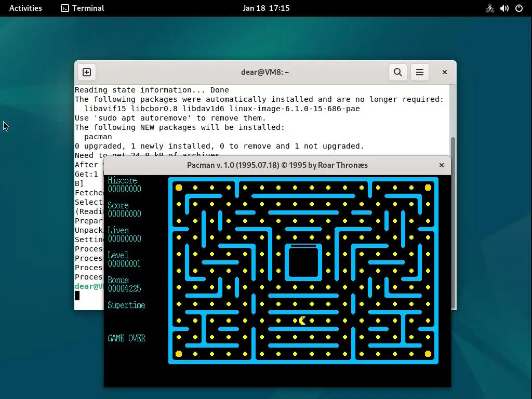
Task: Click the volume speaker icon
Action: click(x=504, y=8)
